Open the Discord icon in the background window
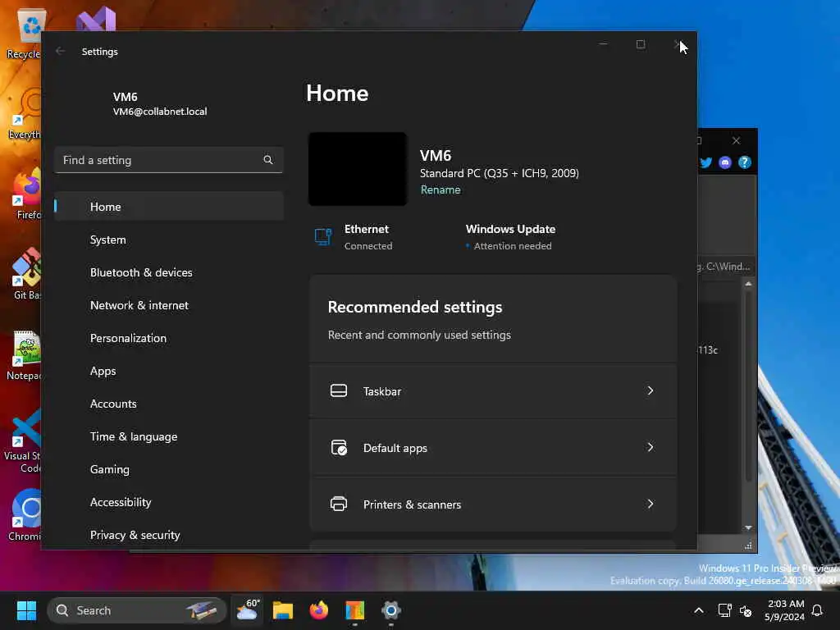 [x=725, y=162]
